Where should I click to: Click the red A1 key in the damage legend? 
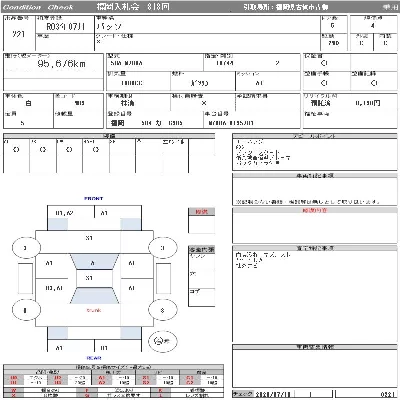tap(102, 378)
